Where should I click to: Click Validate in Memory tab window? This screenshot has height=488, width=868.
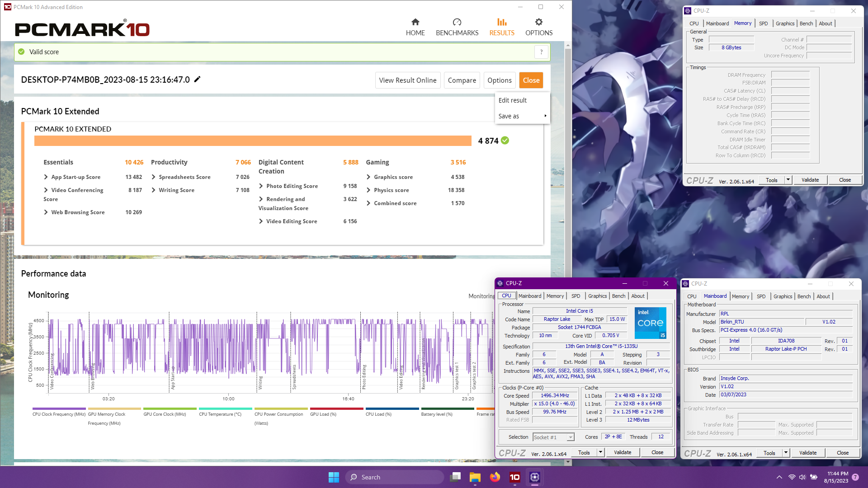tap(810, 180)
